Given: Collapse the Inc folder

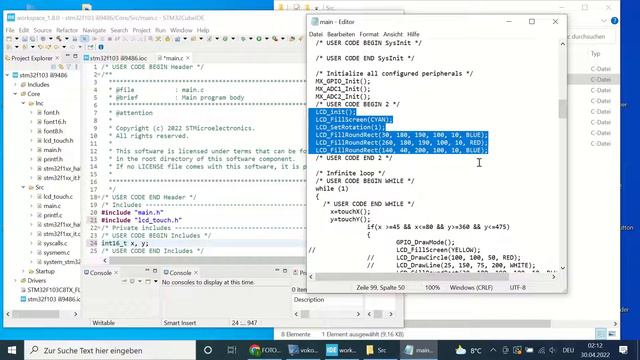Looking at the screenshot, I should point(23,103).
